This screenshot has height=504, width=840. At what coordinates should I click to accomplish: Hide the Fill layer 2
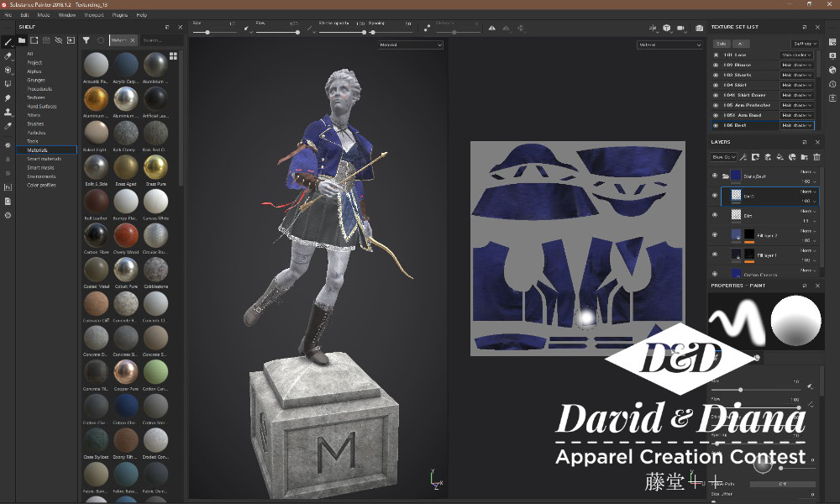click(x=715, y=234)
